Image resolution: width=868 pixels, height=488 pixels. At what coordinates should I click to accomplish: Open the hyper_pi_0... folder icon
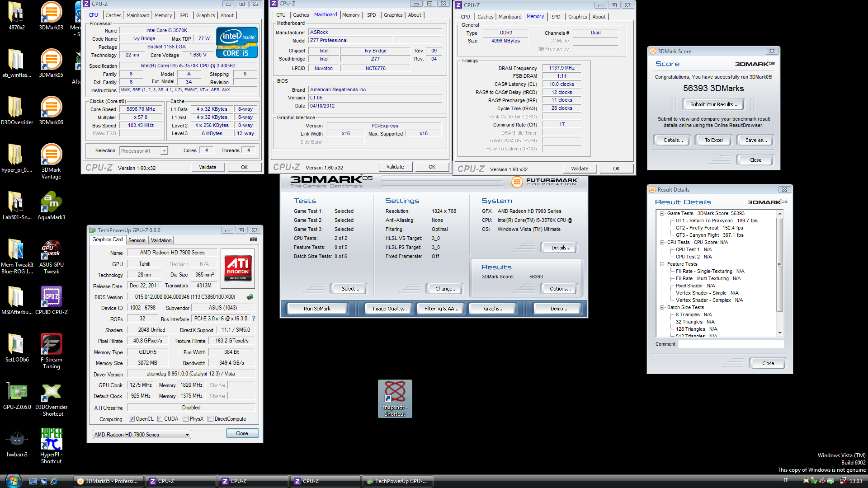(17, 158)
